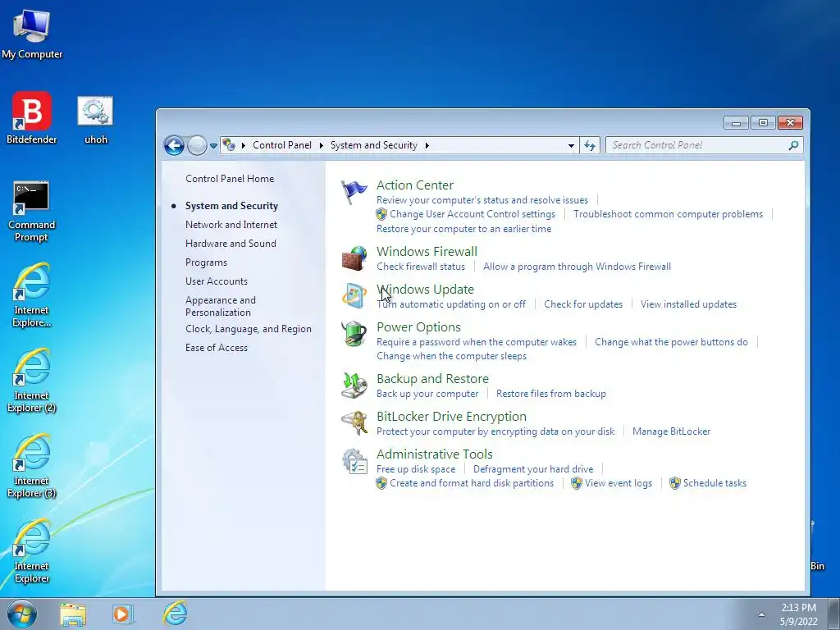Screen dimensions: 840x630
Task: Click the clock and date in the taskbar
Action: [799, 614]
